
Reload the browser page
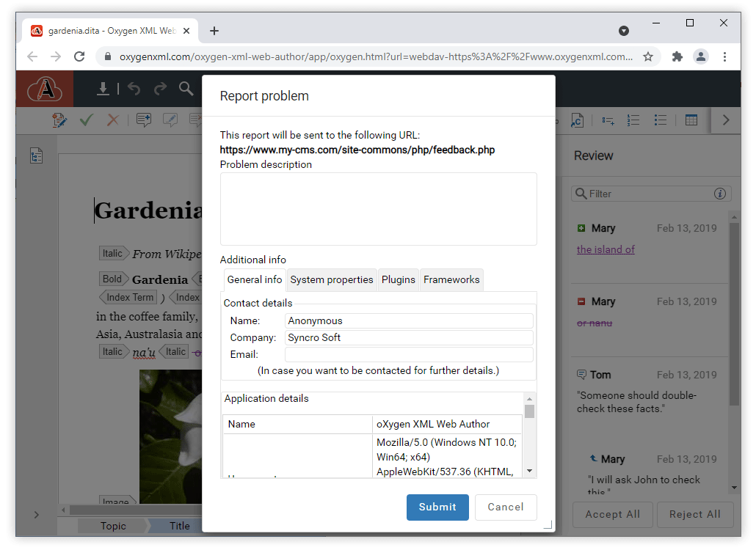[x=79, y=56]
